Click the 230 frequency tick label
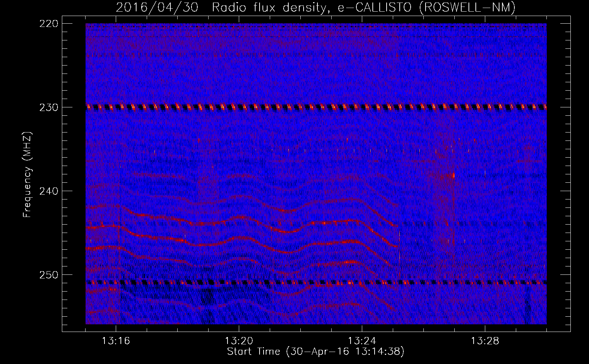Viewport: 589px width, 364px height. click(x=48, y=107)
